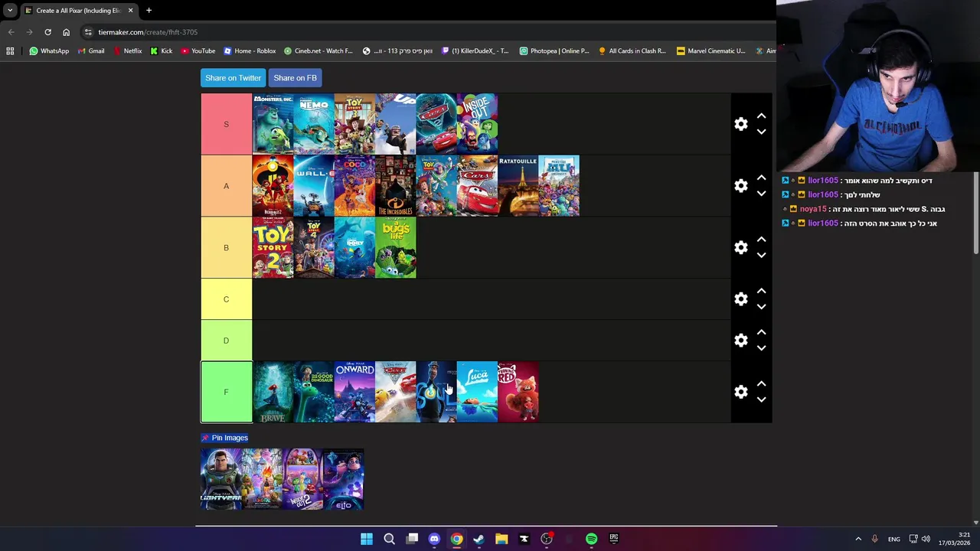Click Inside Out 2 poster in unranked images

point(302,479)
